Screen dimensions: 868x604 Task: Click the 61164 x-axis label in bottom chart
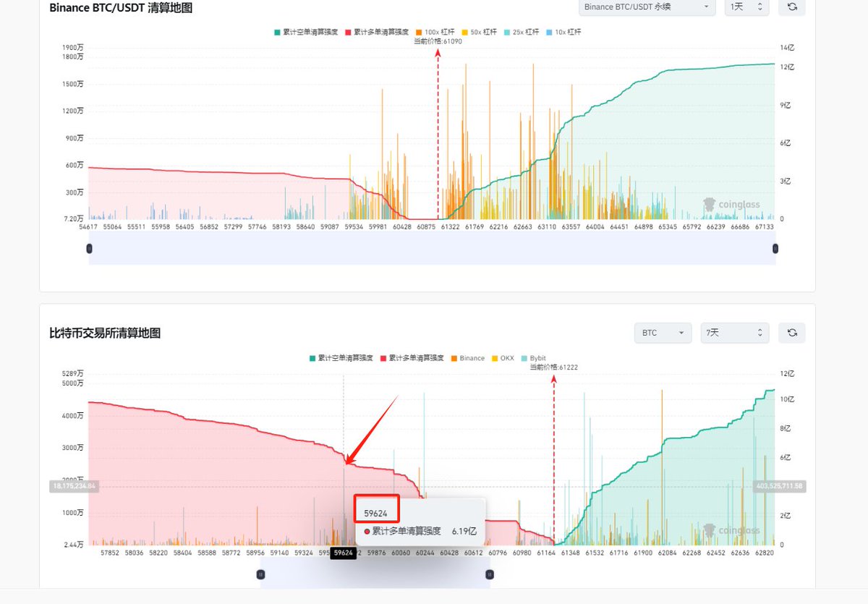point(546,553)
